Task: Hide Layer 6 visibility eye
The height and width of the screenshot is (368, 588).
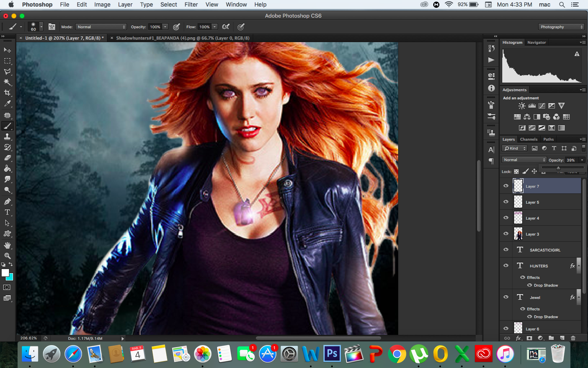Action: (506, 328)
